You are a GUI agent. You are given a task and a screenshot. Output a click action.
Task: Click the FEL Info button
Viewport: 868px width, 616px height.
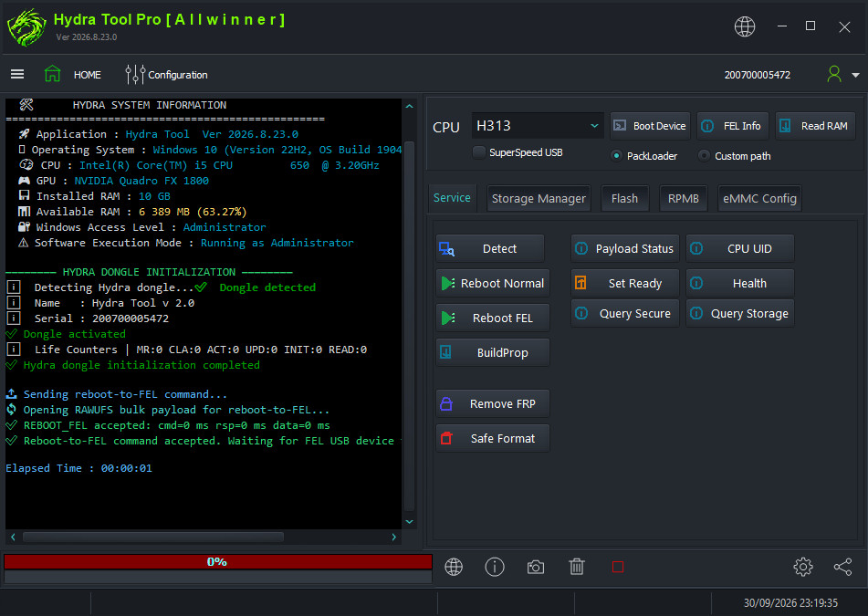click(x=733, y=126)
